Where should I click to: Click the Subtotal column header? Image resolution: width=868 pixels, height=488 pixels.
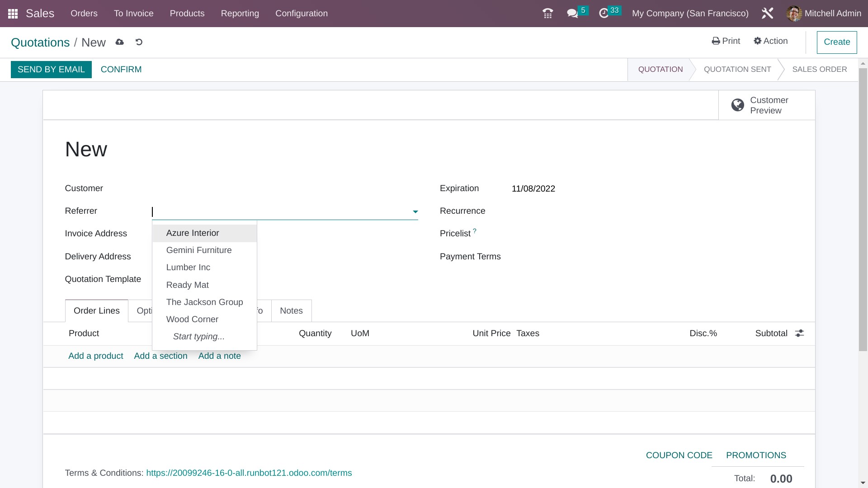click(771, 333)
